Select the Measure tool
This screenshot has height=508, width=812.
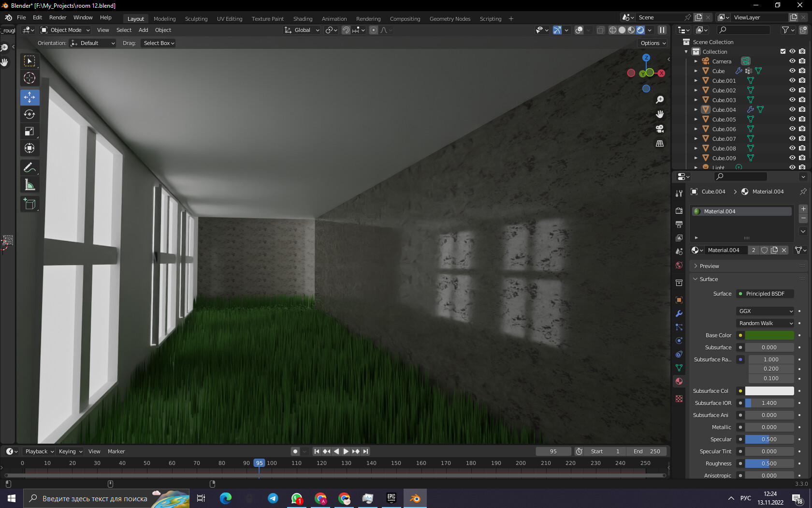pos(29,185)
